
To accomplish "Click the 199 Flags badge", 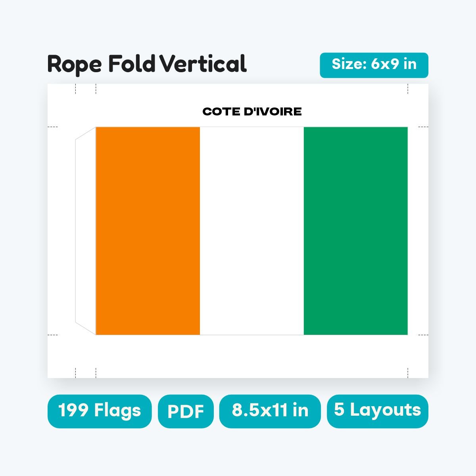I will tap(100, 411).
